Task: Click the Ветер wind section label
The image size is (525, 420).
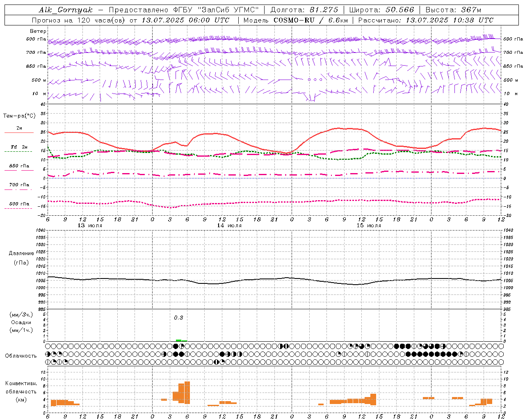Action: 38,31
